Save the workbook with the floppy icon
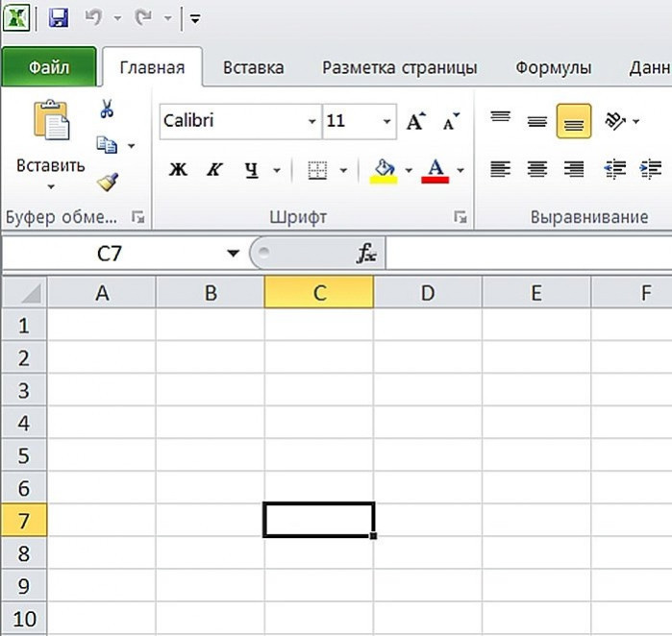The width and height of the screenshot is (672, 636). pyautogui.click(x=59, y=18)
